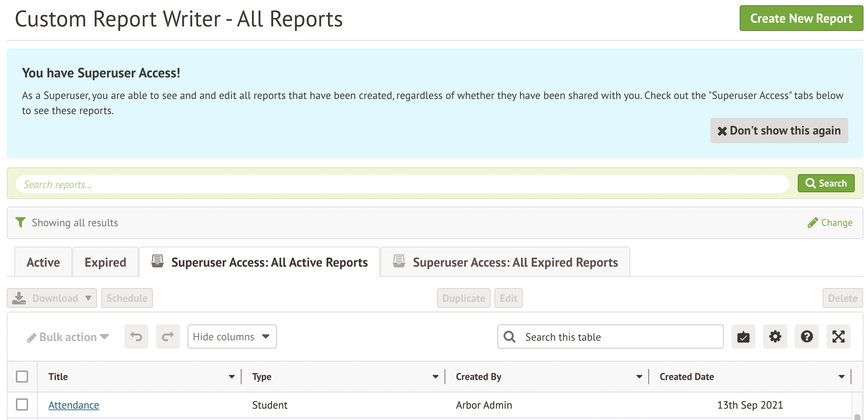
Task: Open the Type column dropdown arrow
Action: 435,377
